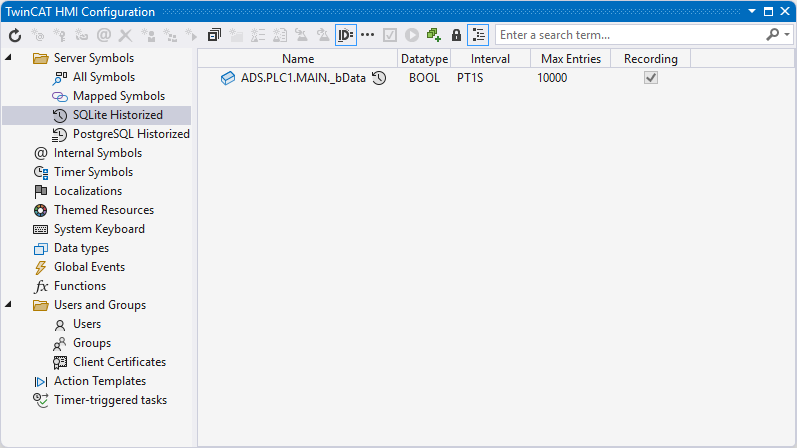
Task: Select Timer-triggered tasks item
Action: tap(110, 400)
